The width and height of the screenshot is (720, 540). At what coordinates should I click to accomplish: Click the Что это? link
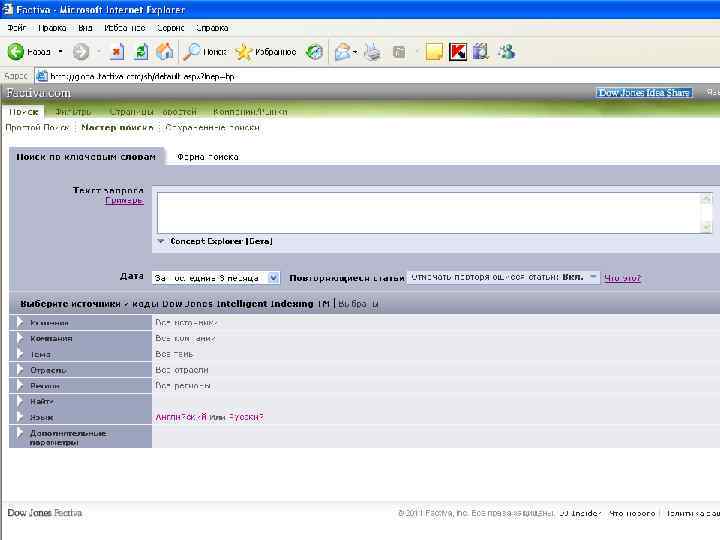(x=622, y=278)
